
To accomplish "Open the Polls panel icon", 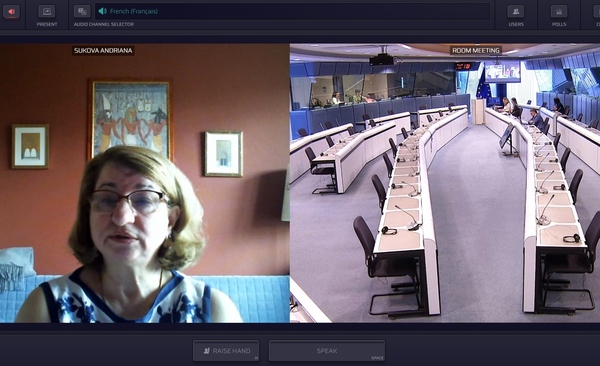I will coord(559,11).
